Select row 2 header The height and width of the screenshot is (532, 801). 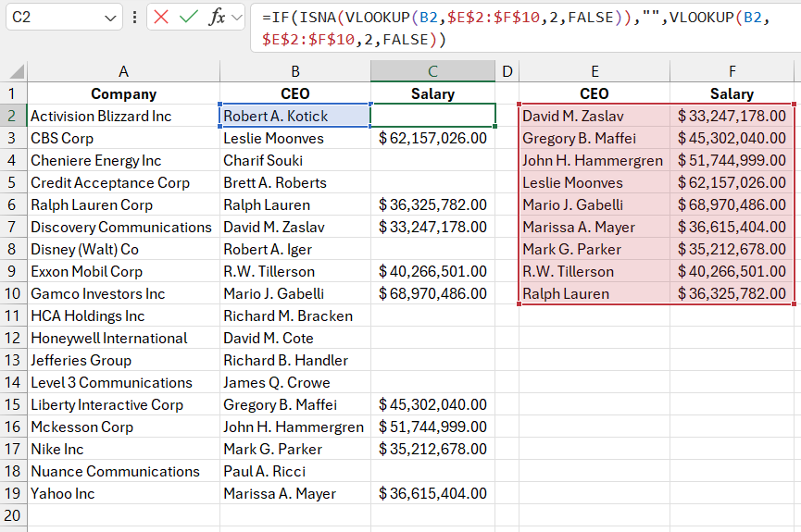(13, 116)
